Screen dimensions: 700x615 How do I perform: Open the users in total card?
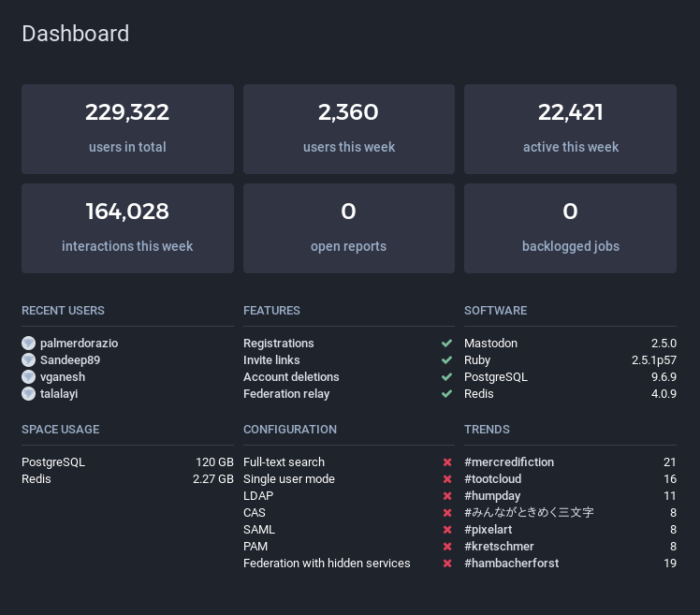click(127, 129)
